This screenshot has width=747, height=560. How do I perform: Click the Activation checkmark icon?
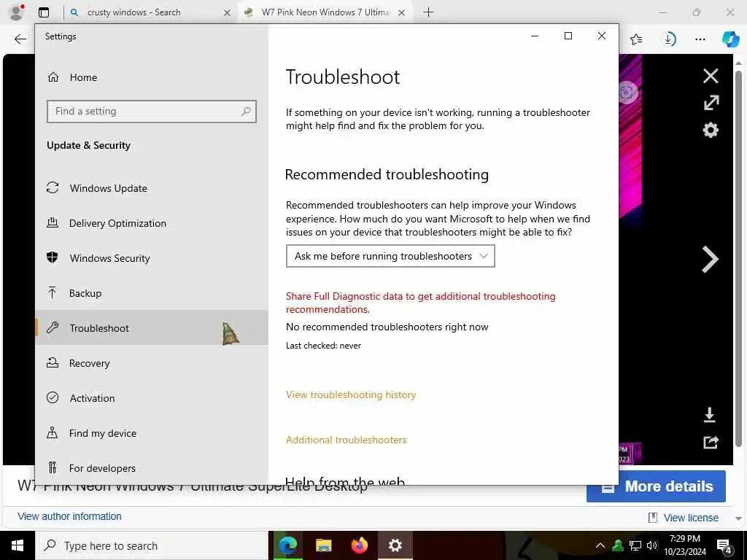tap(53, 397)
